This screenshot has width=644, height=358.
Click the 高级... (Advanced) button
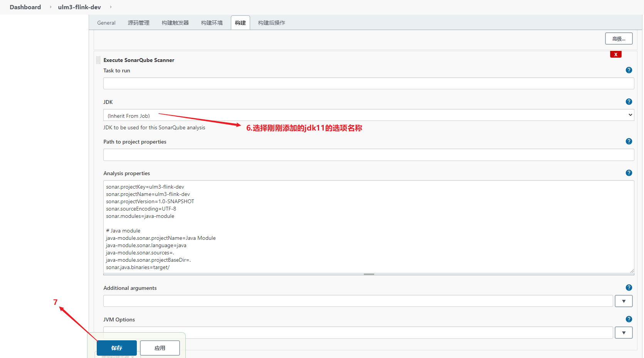point(619,39)
